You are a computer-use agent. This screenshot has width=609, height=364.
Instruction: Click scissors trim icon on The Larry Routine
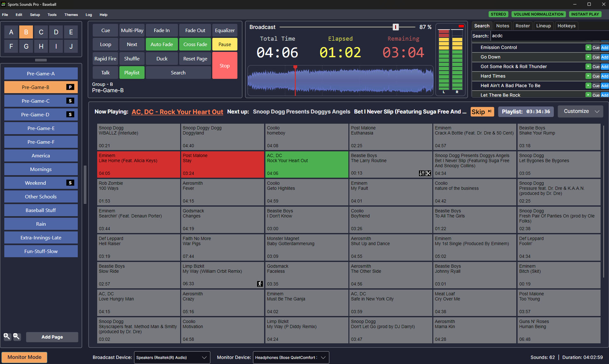[428, 173]
